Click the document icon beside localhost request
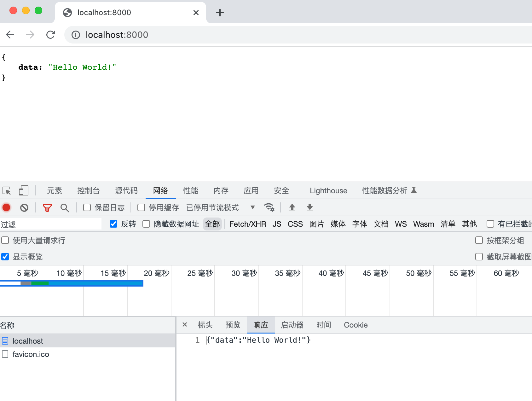The height and width of the screenshot is (401, 532). click(x=5, y=341)
